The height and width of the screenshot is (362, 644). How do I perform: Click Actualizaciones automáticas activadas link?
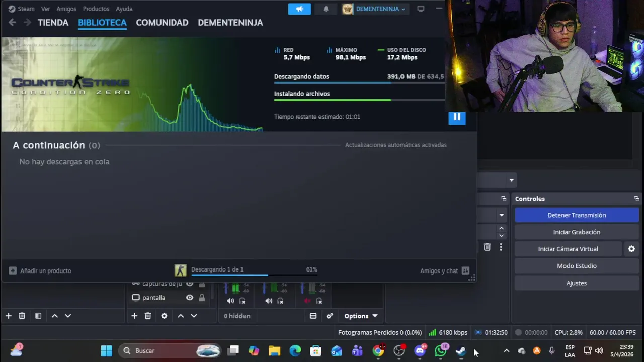coord(396,145)
